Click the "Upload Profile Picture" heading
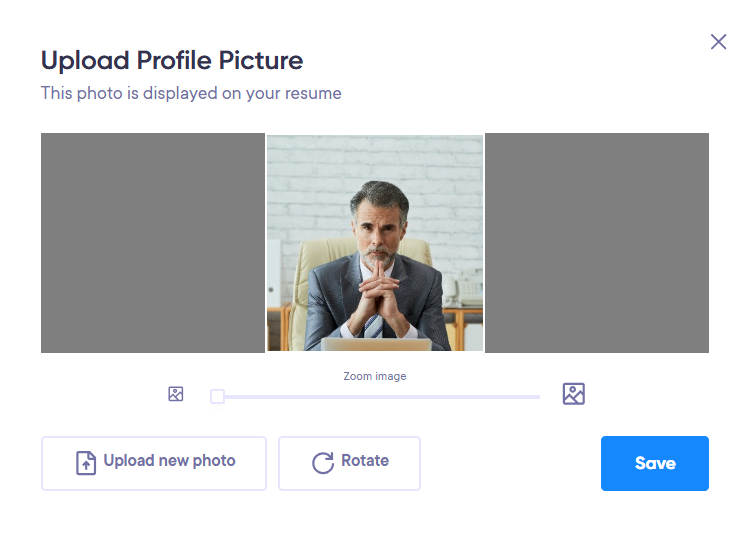Viewport: 749px width, 535px height. (172, 61)
